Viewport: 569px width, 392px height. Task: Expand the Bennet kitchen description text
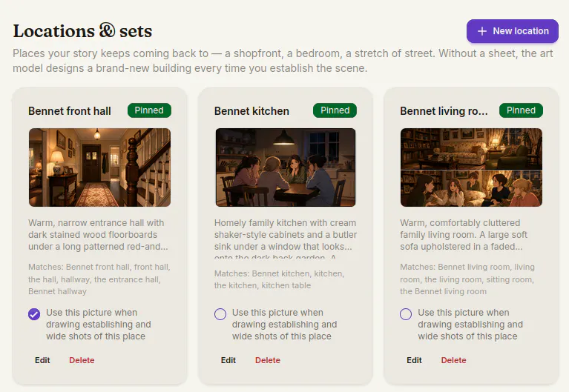coord(286,239)
